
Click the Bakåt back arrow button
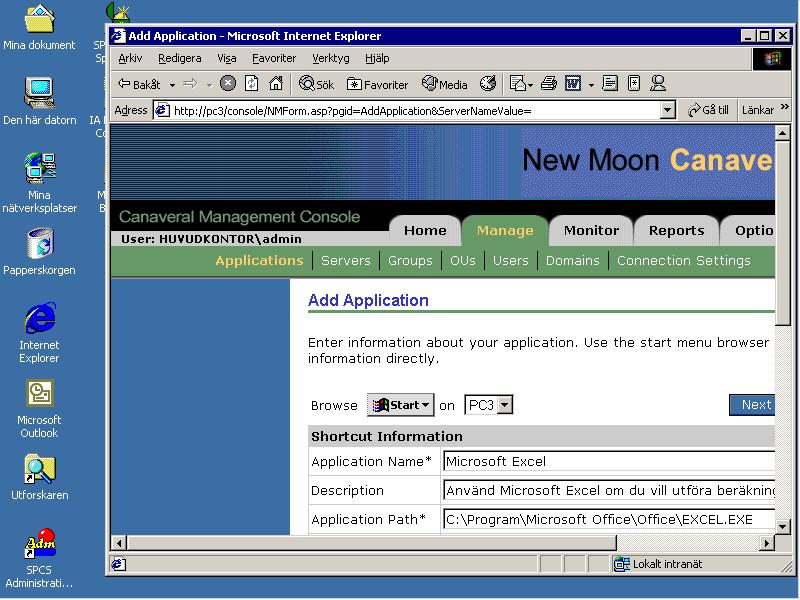coord(139,84)
